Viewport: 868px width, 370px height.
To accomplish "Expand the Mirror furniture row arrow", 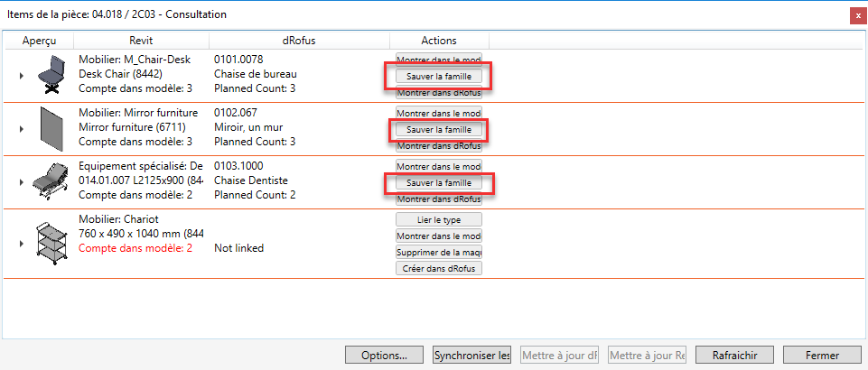I will tap(21, 129).
